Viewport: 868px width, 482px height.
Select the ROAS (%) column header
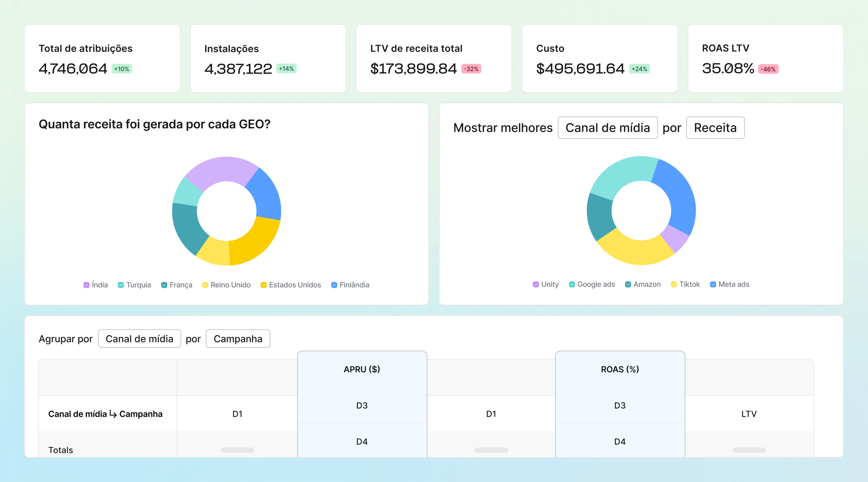620,369
